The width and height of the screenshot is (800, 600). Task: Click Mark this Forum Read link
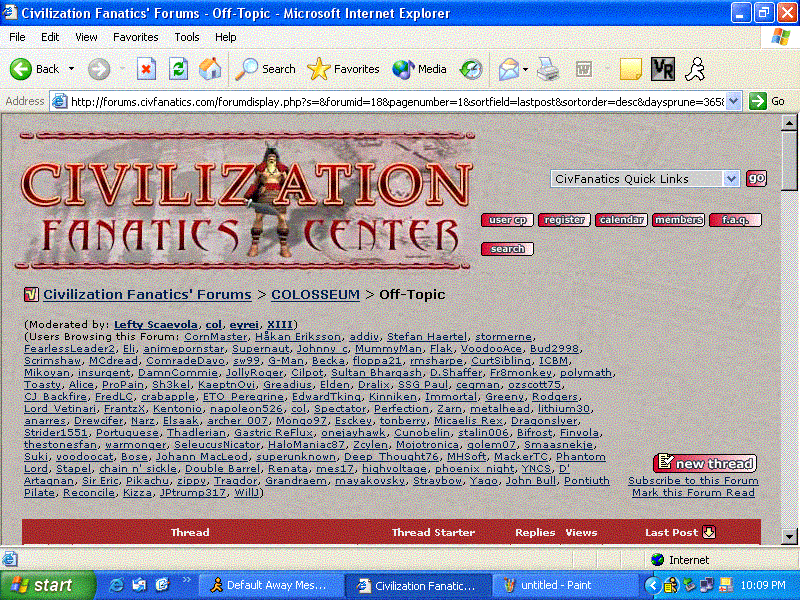(693, 493)
